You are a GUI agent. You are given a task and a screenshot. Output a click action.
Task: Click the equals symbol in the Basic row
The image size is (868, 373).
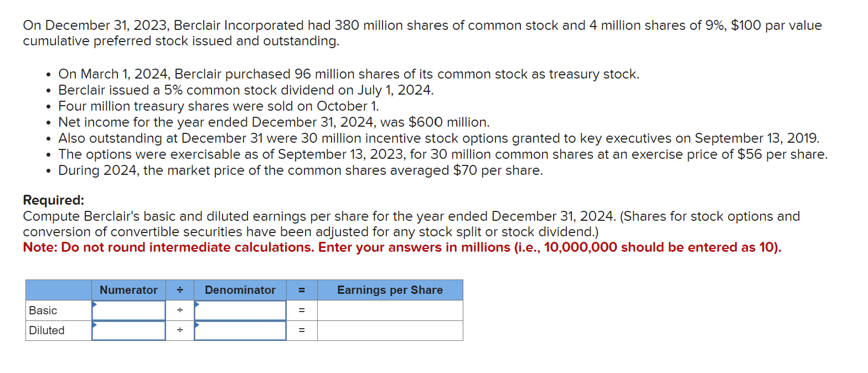click(x=302, y=310)
